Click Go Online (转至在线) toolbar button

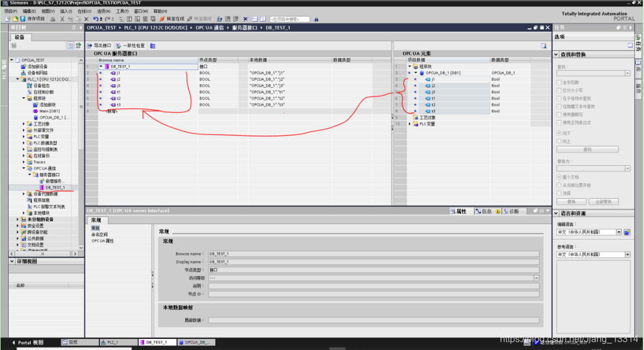(x=172, y=19)
